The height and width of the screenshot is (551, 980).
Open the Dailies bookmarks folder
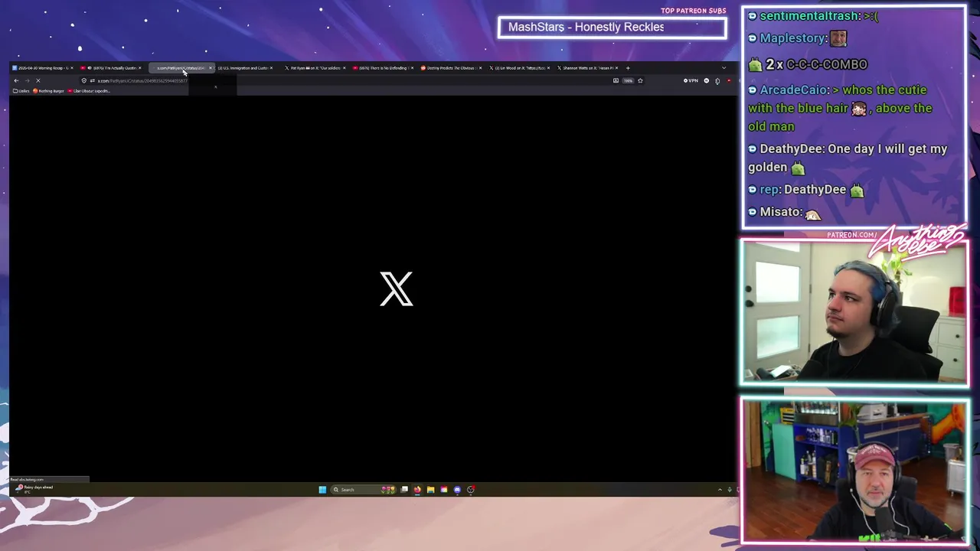tap(21, 91)
